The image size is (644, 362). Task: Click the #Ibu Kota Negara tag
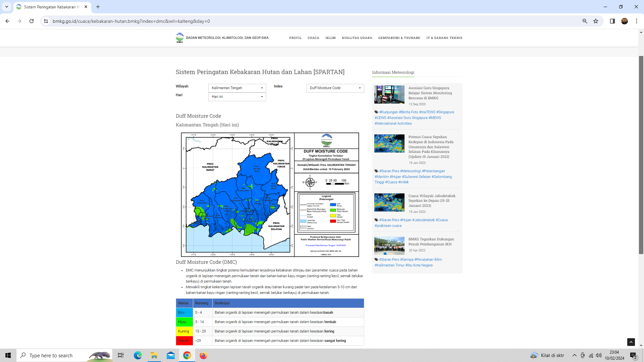click(x=419, y=265)
